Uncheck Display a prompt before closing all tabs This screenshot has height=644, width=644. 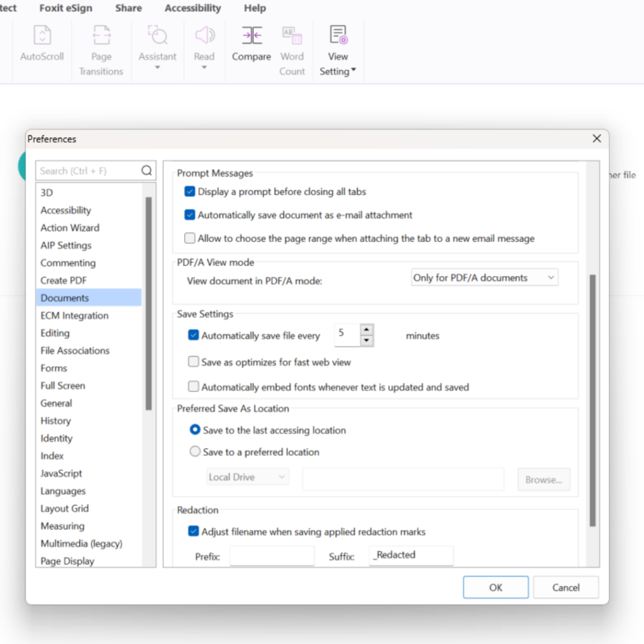coord(190,191)
